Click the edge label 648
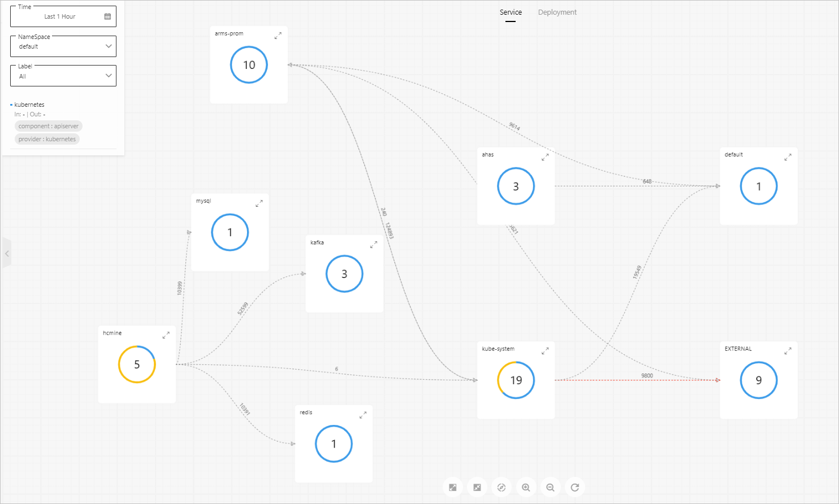The width and height of the screenshot is (839, 504). [x=647, y=181]
